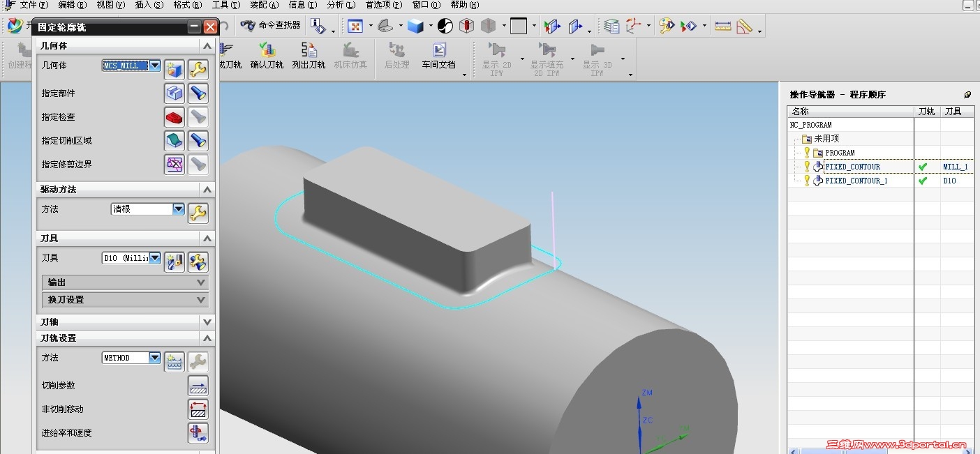Open tool D10 dropdown
980x454 pixels.
click(155, 257)
